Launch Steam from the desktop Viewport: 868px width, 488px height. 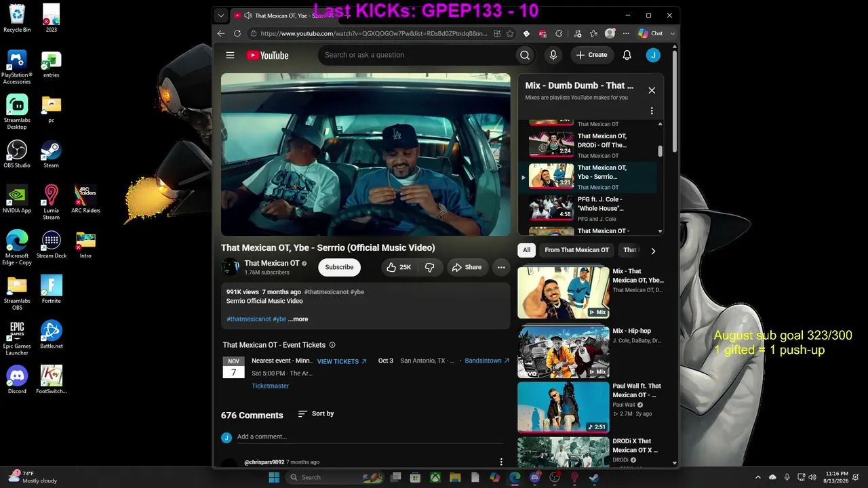pos(51,155)
